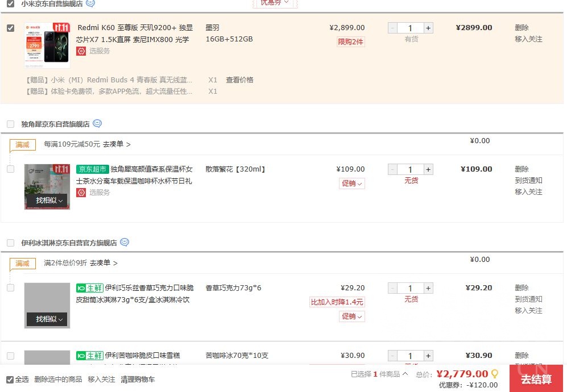Decrease Redmi K60 quantity with minus

coord(392,28)
